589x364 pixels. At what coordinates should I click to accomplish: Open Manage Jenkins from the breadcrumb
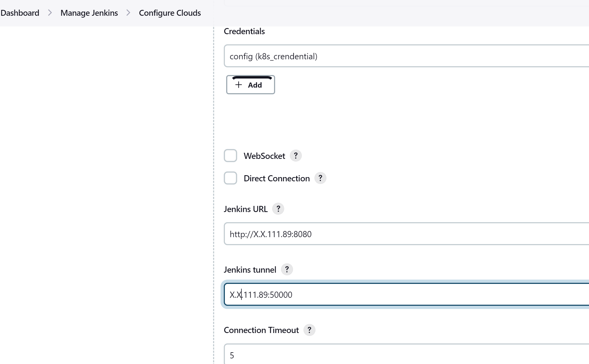tap(89, 13)
